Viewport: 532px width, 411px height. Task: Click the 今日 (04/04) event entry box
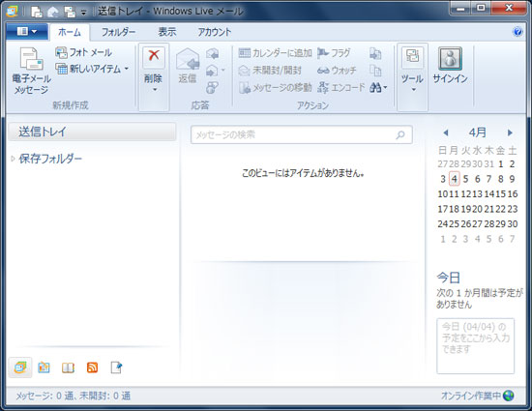click(475, 346)
